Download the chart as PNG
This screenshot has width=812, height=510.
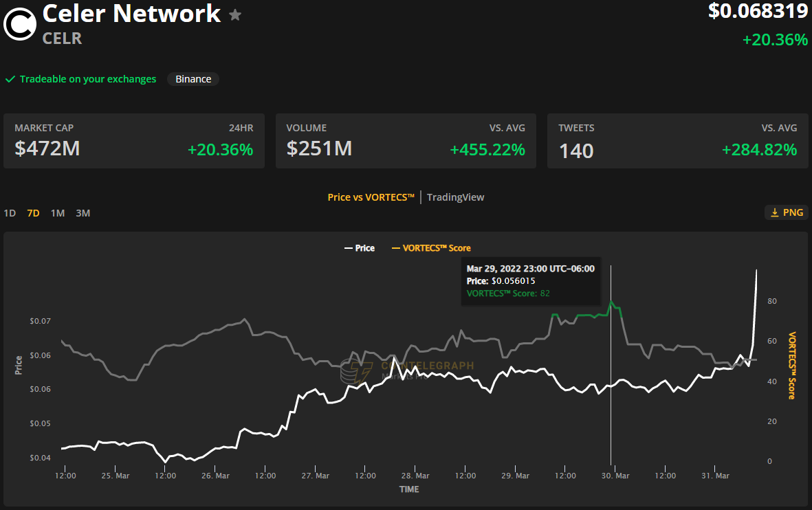[786, 212]
